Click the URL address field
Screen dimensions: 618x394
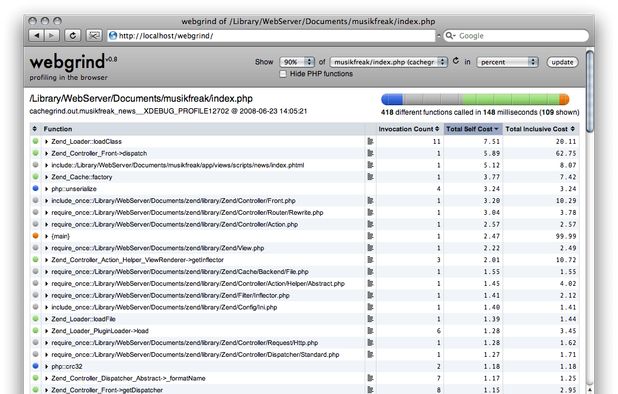[x=272, y=35]
